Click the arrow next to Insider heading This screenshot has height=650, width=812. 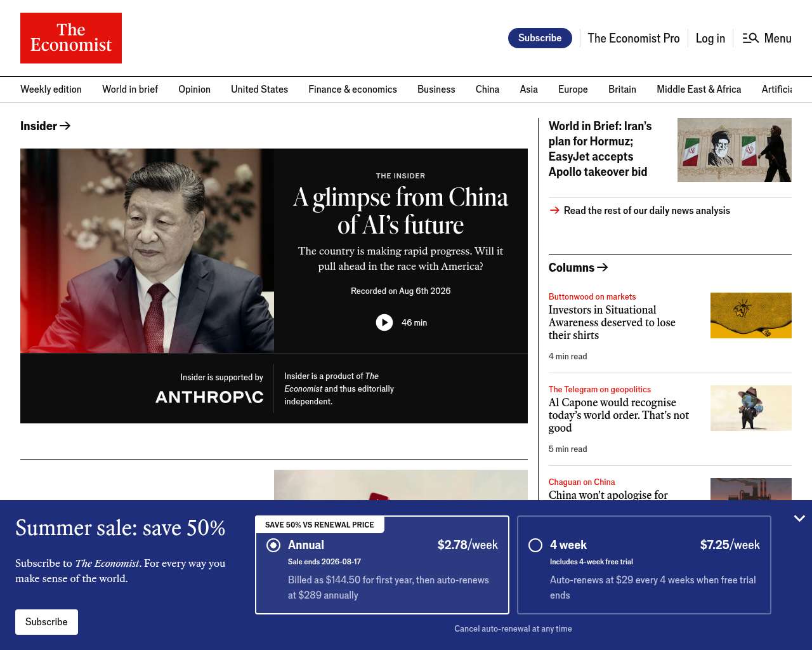coord(65,126)
